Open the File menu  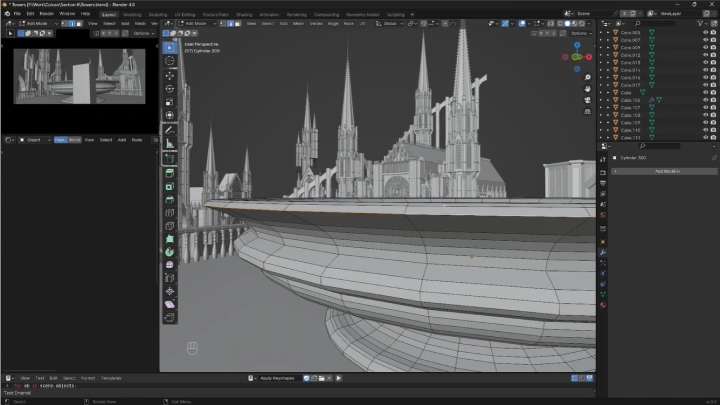click(17, 14)
